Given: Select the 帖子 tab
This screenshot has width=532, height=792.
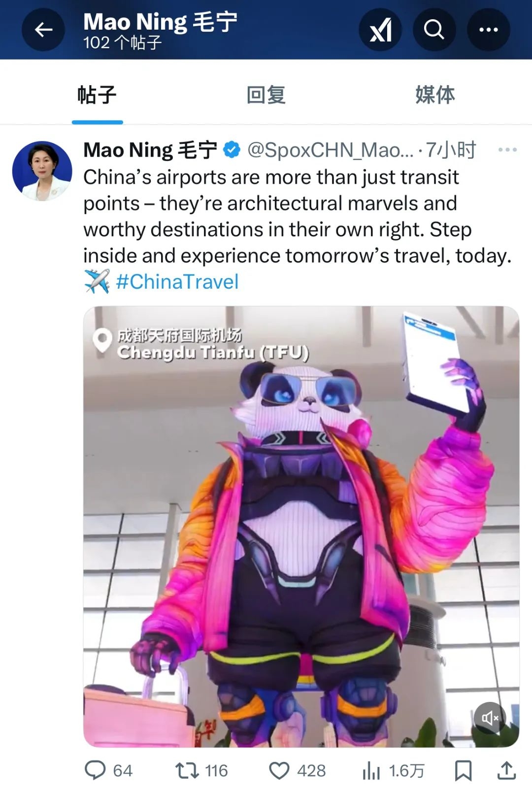Looking at the screenshot, I should pyautogui.click(x=97, y=95).
